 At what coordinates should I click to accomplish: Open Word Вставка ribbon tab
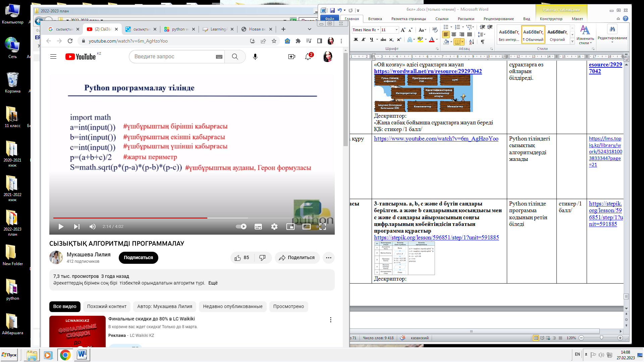(375, 19)
